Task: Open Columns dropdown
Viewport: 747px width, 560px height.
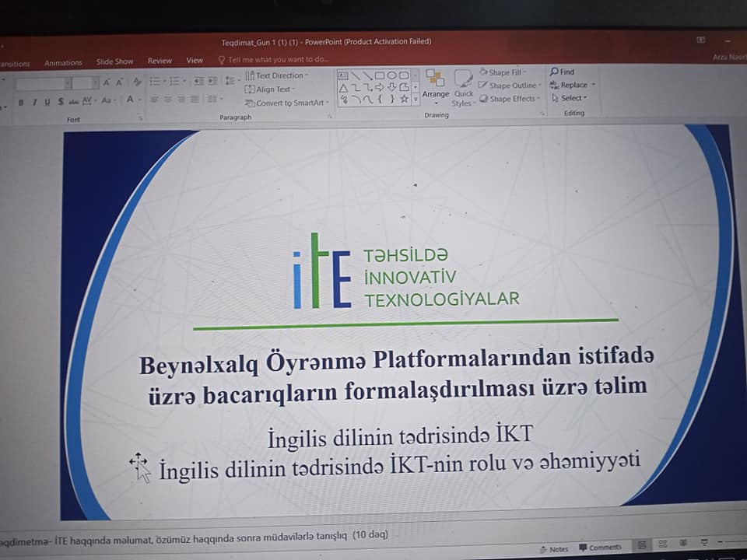Action: tap(215, 99)
